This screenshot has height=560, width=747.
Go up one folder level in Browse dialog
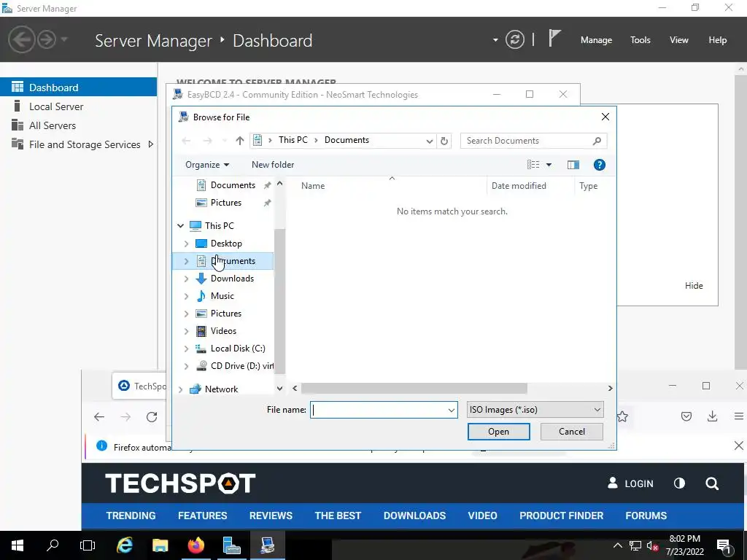point(239,141)
